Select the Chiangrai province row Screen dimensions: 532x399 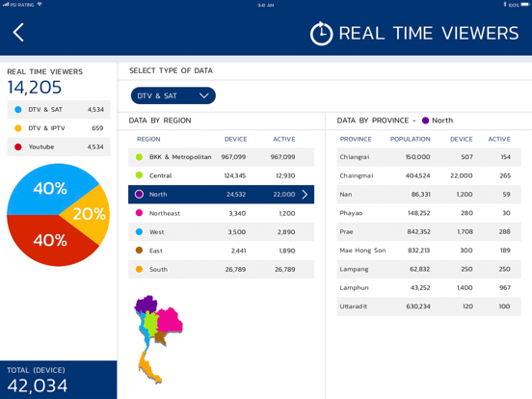click(429, 157)
